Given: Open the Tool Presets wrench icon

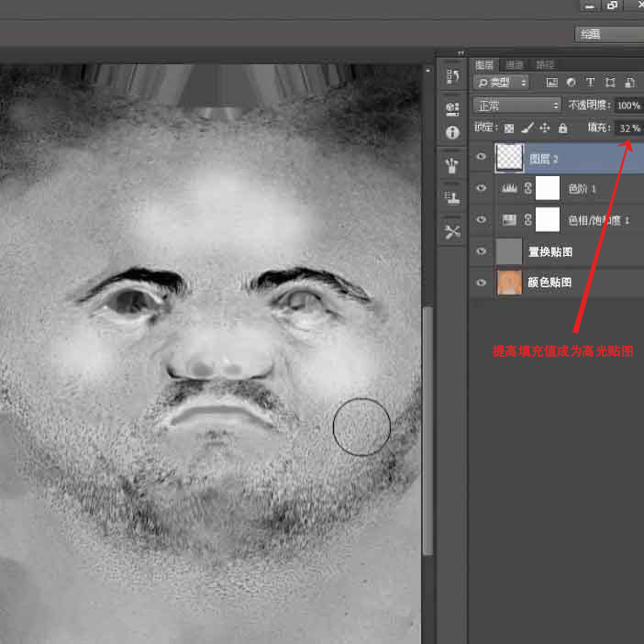Looking at the screenshot, I should [x=451, y=232].
